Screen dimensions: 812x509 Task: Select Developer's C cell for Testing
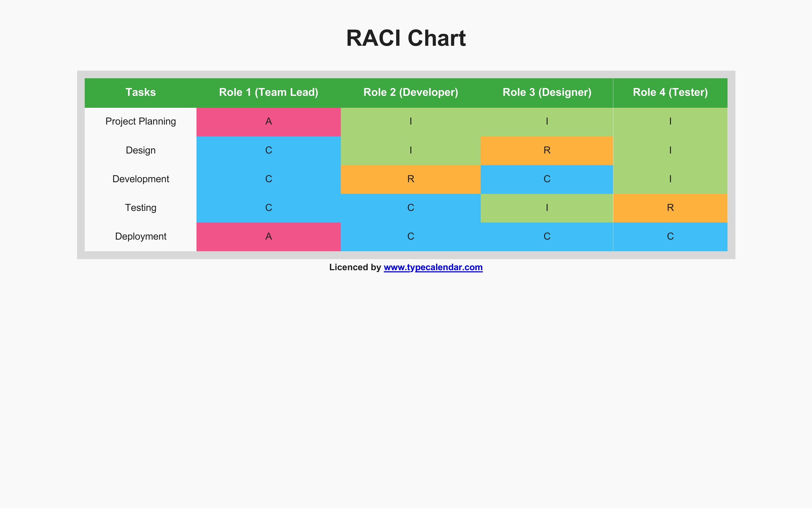coord(411,208)
